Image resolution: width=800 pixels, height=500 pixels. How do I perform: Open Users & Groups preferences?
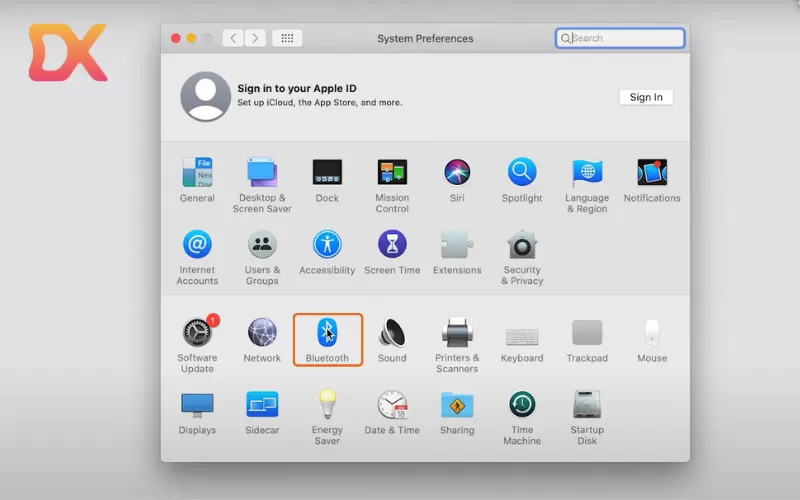click(262, 245)
